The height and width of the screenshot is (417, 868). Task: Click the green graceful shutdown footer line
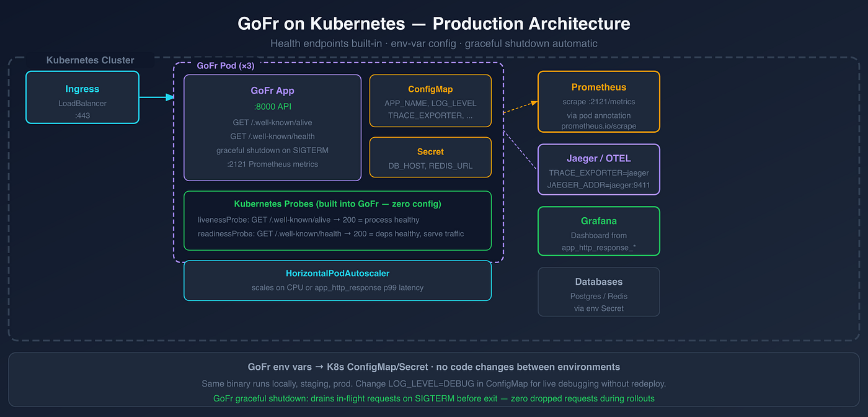point(434,398)
